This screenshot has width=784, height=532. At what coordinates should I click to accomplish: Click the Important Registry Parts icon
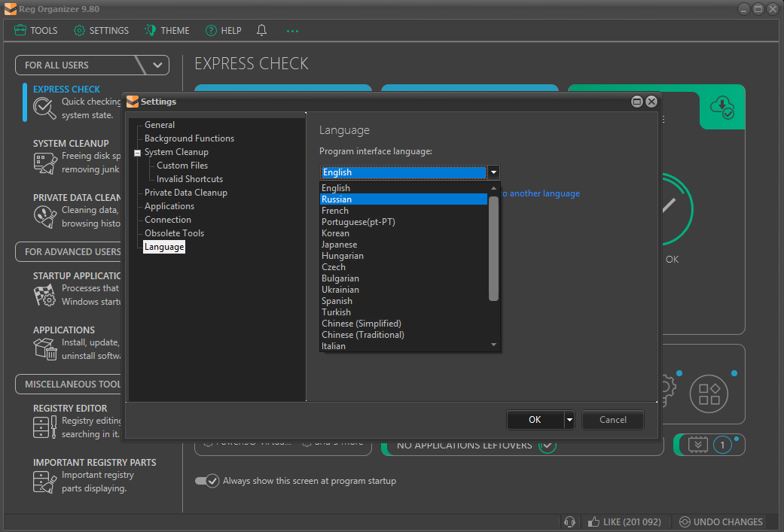tap(45, 482)
